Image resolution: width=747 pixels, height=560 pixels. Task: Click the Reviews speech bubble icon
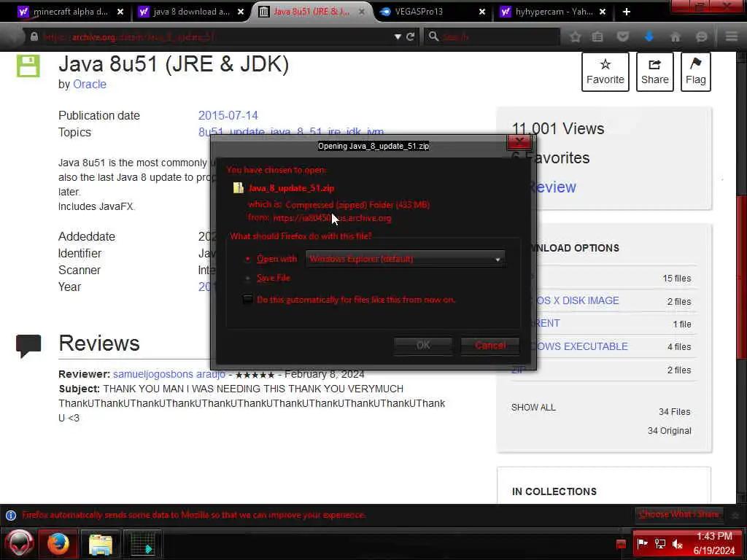point(28,346)
